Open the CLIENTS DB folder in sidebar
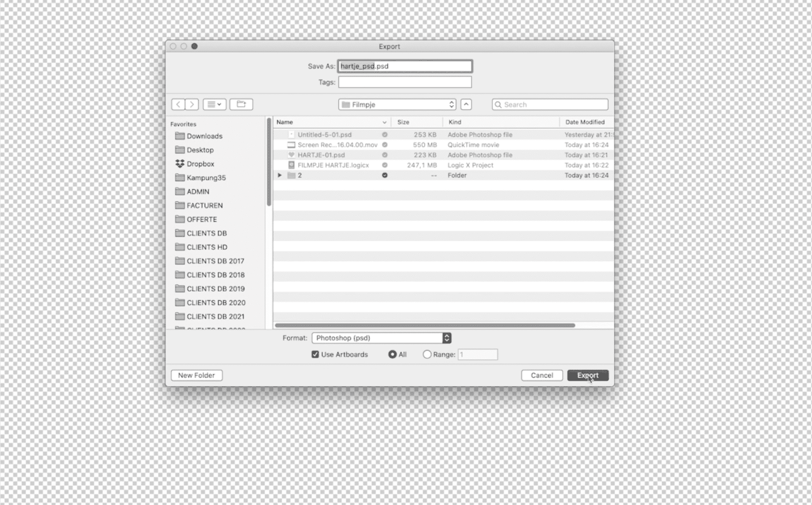The height and width of the screenshot is (505, 812). [201, 233]
